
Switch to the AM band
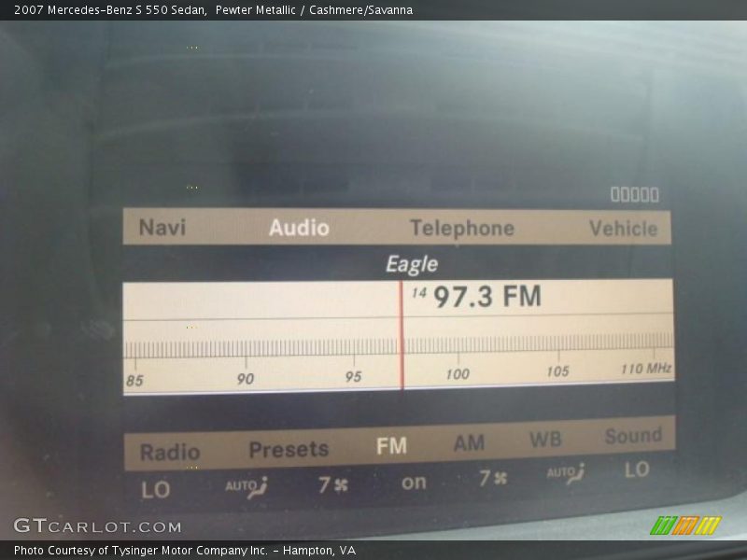469,442
